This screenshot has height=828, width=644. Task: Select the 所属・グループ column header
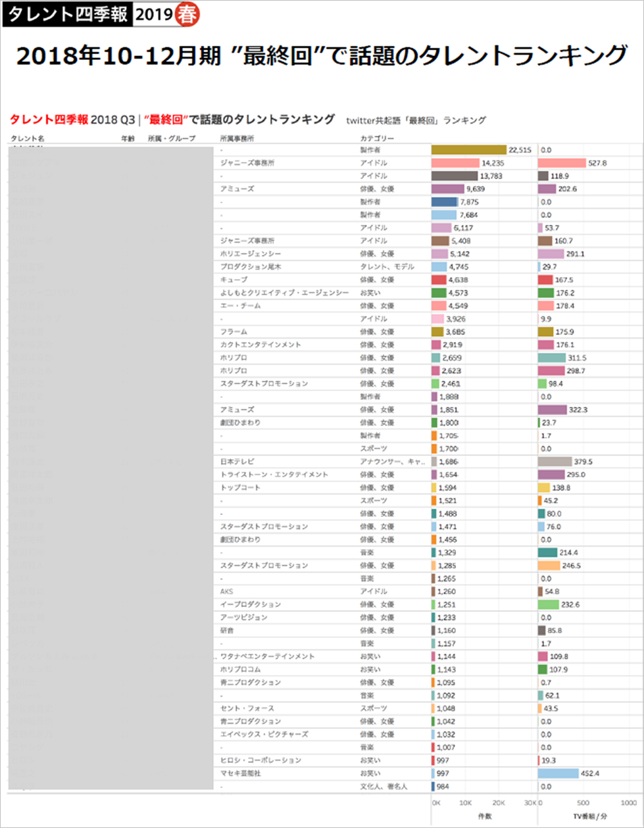coord(171,139)
